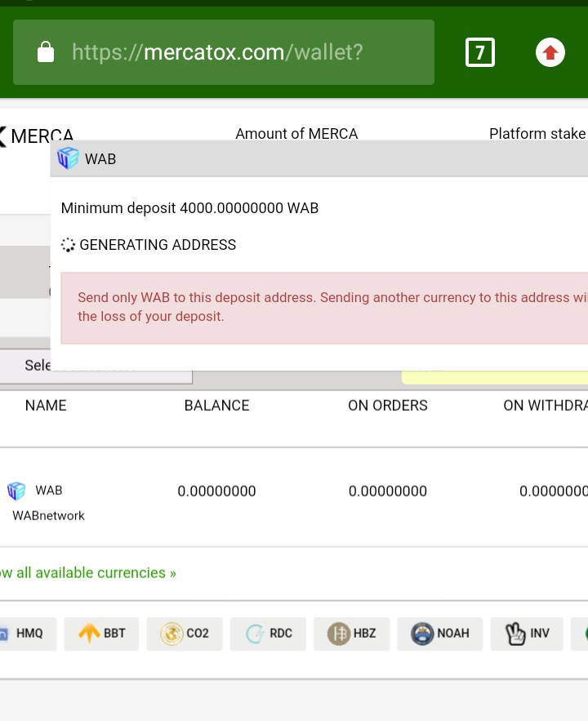Open the 'all available currencies »' link
The image size is (588, 721).
pos(88,573)
